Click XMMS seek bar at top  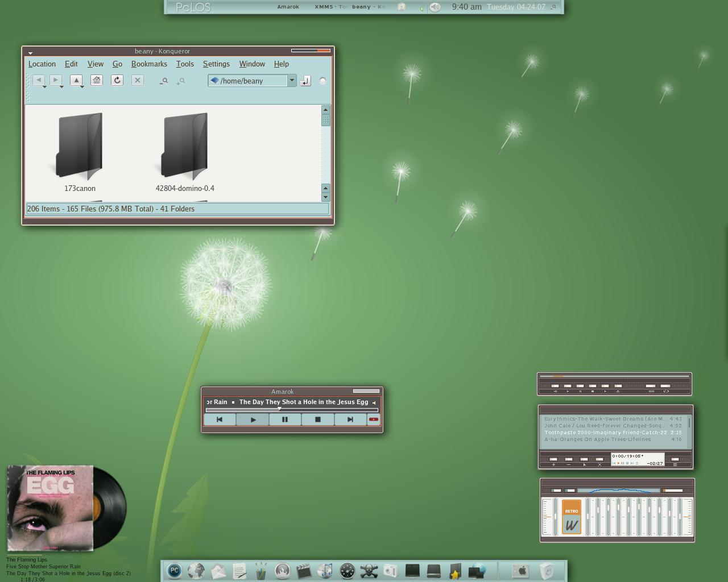(614, 376)
